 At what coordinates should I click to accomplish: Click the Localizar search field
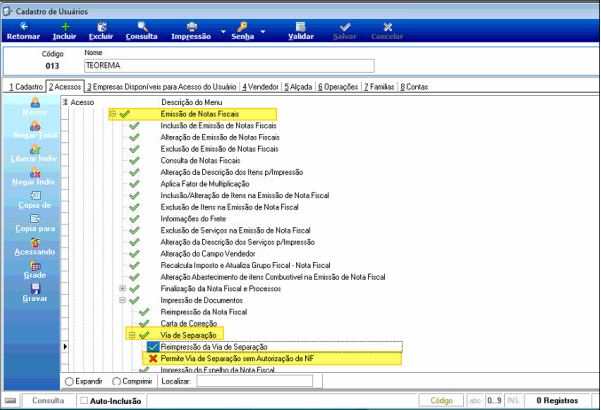pos(255,381)
